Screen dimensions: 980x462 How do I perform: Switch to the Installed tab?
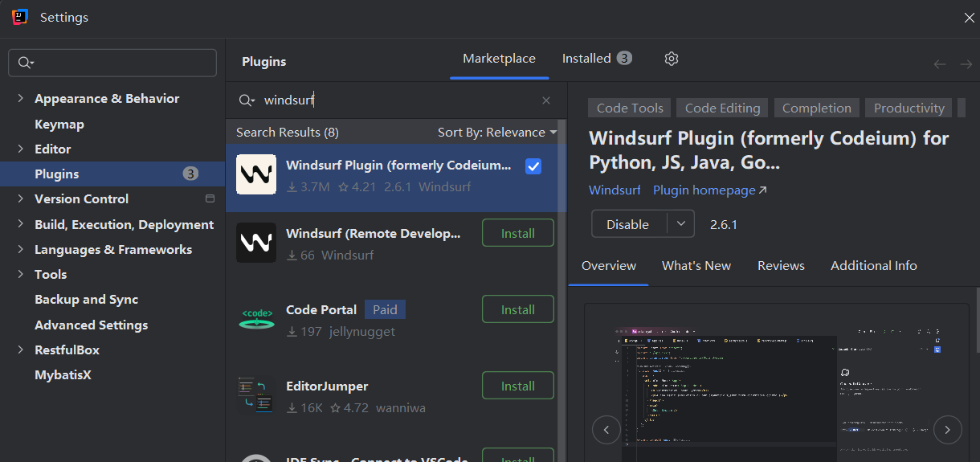tap(597, 59)
